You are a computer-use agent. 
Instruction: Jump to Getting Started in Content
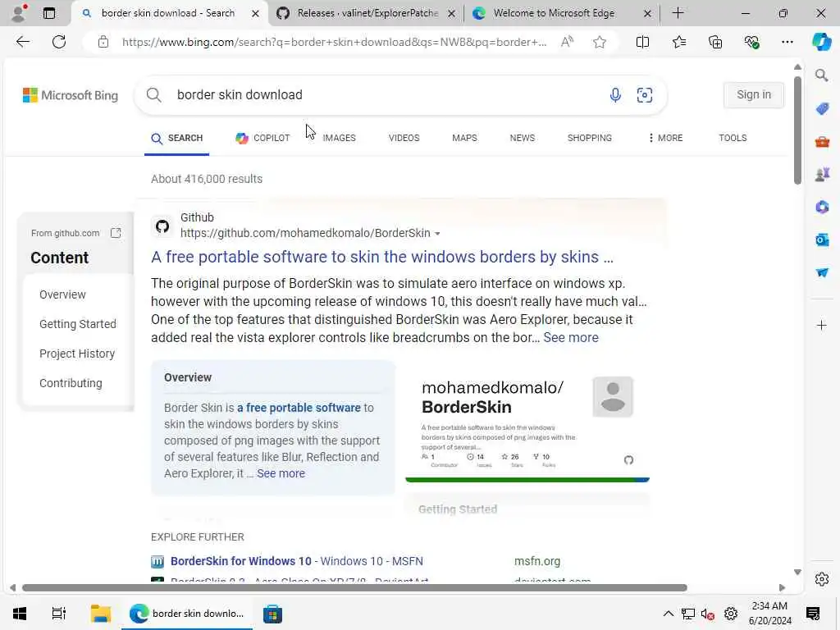(x=78, y=324)
